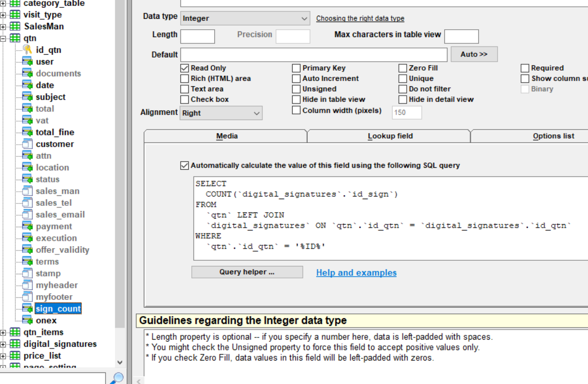Enable the Rich (HTML) area checkbox
The height and width of the screenshot is (384, 588).
tap(184, 78)
